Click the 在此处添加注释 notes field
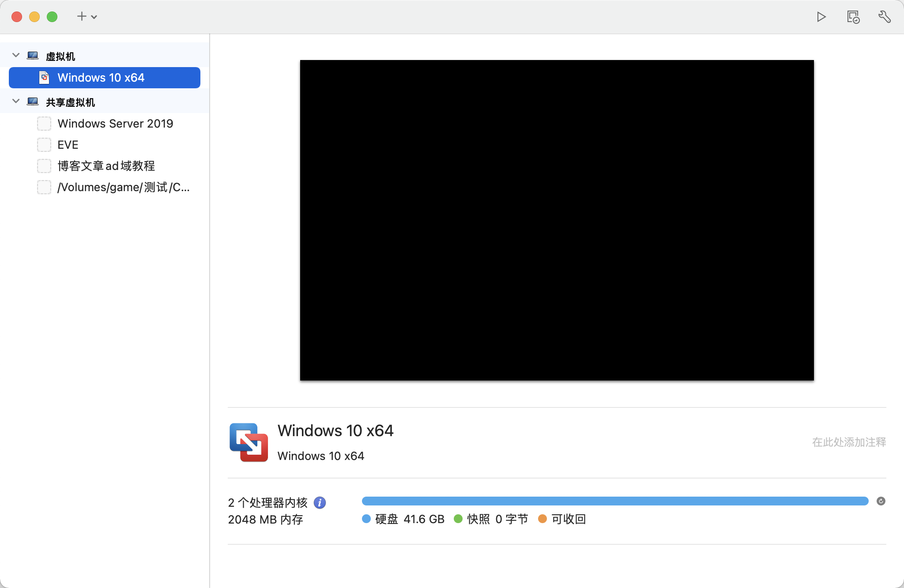The height and width of the screenshot is (588, 904). [848, 442]
